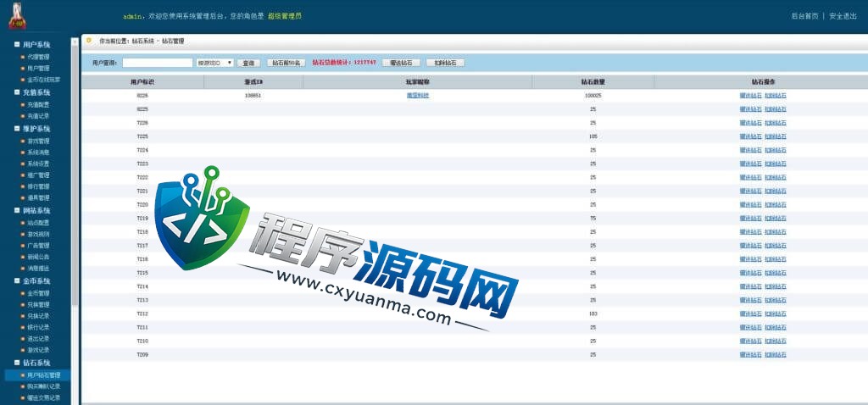Click 扣除钻石 link in the 75 diamonds row
868x405 pixels.
776,218
